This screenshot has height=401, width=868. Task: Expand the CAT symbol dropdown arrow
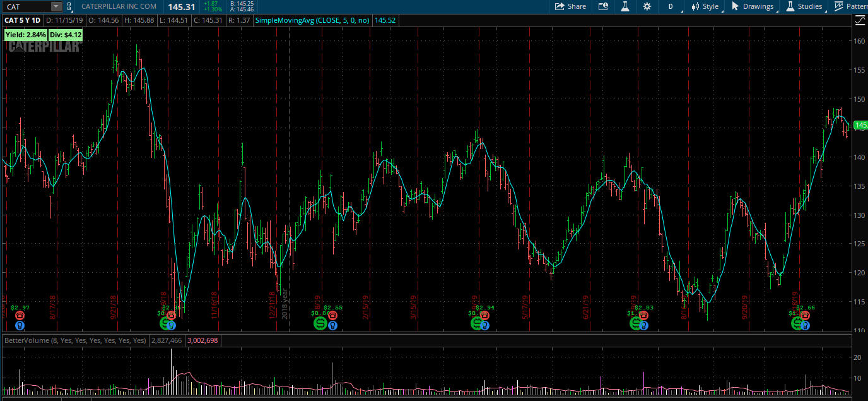tap(56, 6)
